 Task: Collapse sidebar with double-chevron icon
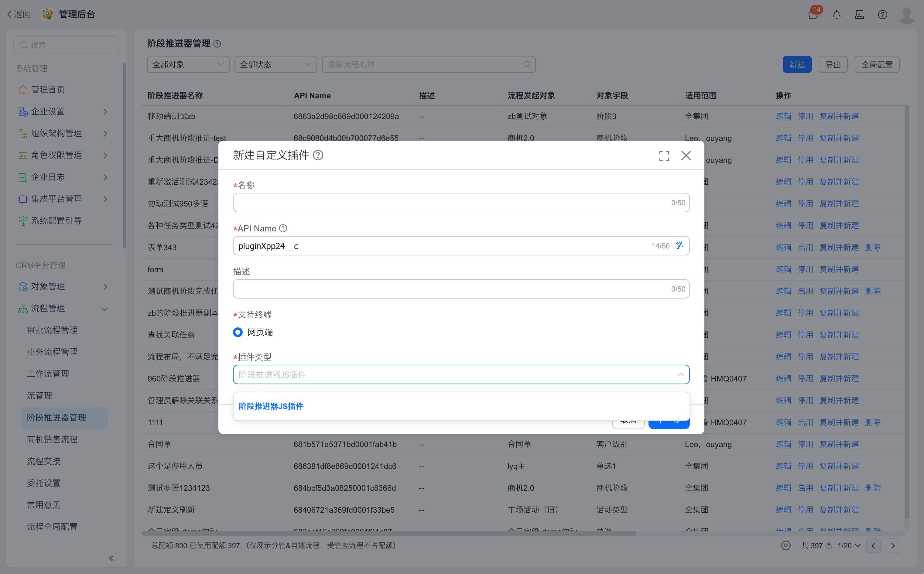coord(111,558)
